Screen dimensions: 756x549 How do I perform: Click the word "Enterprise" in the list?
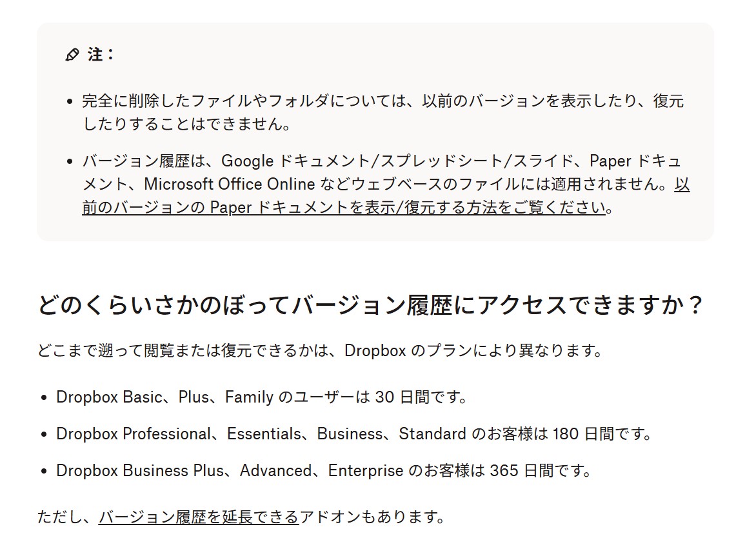(x=366, y=470)
